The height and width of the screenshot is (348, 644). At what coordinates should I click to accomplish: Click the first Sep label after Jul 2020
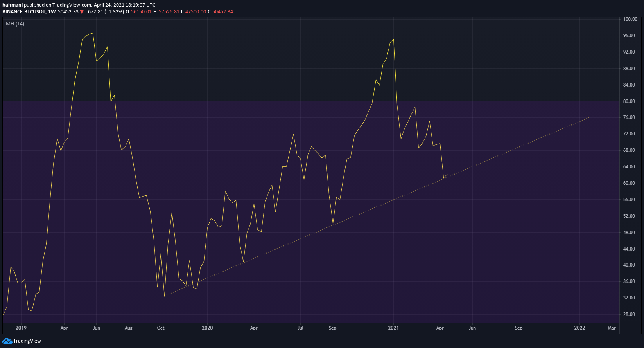pyautogui.click(x=332, y=328)
